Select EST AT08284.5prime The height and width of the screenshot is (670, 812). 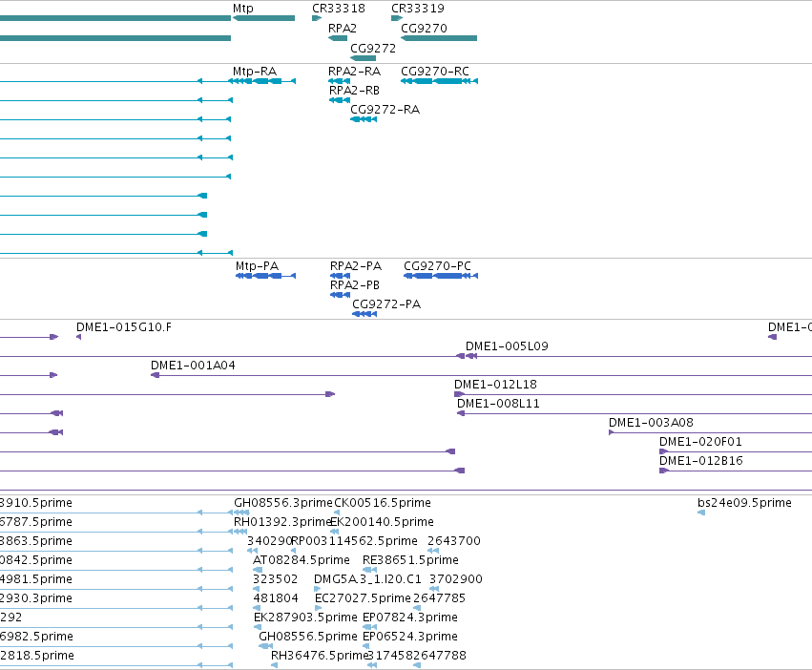(x=301, y=560)
